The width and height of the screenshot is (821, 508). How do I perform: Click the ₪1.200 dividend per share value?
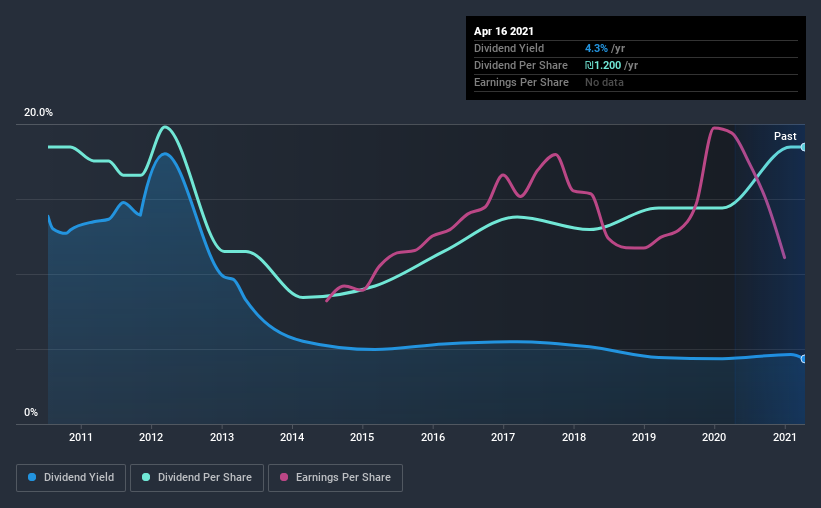(603, 65)
